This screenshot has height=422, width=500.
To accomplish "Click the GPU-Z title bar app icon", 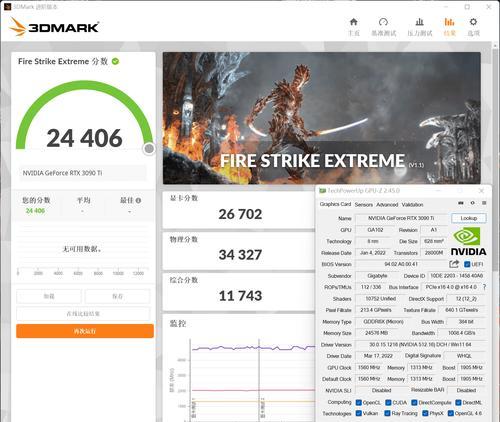I will click(x=322, y=191).
